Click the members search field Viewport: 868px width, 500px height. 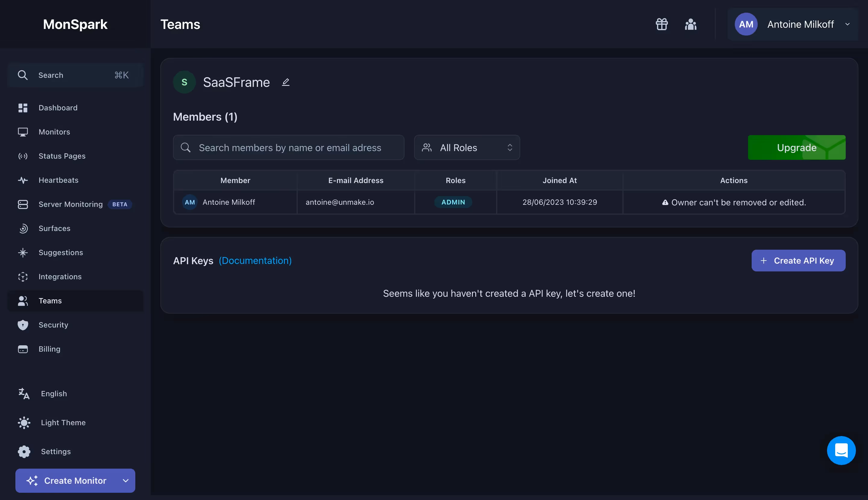[289, 147]
